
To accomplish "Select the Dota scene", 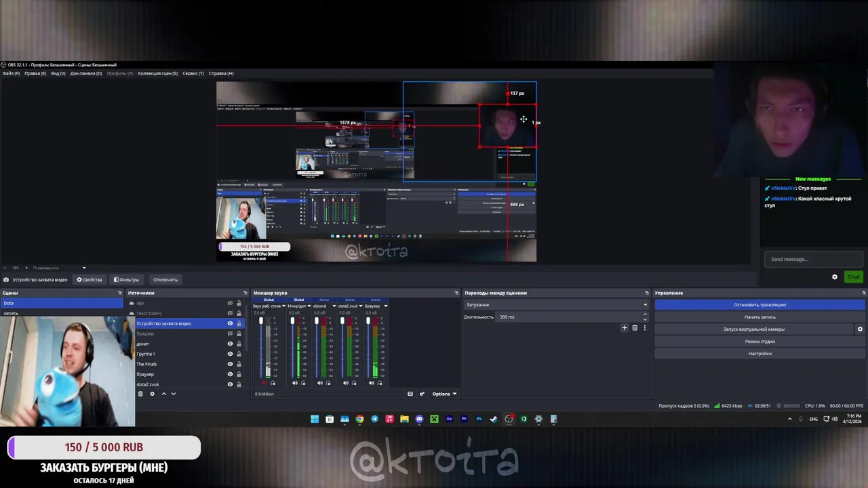I will pyautogui.click(x=61, y=303).
